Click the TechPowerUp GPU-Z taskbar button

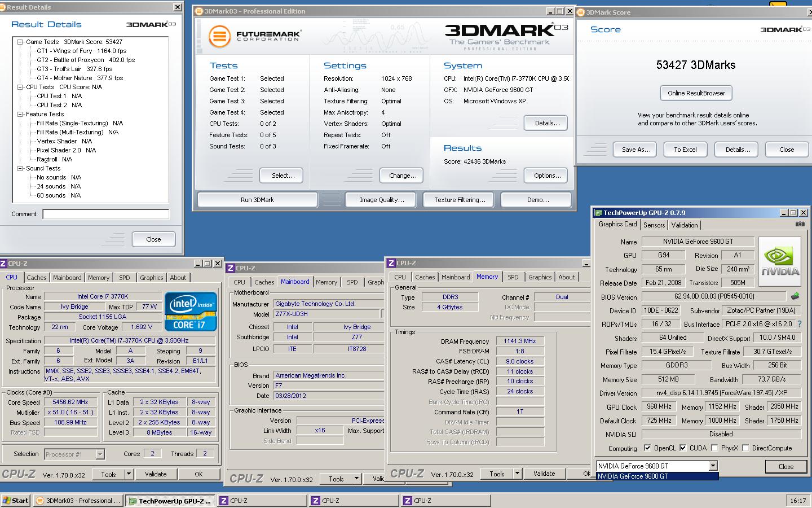pyautogui.click(x=170, y=501)
